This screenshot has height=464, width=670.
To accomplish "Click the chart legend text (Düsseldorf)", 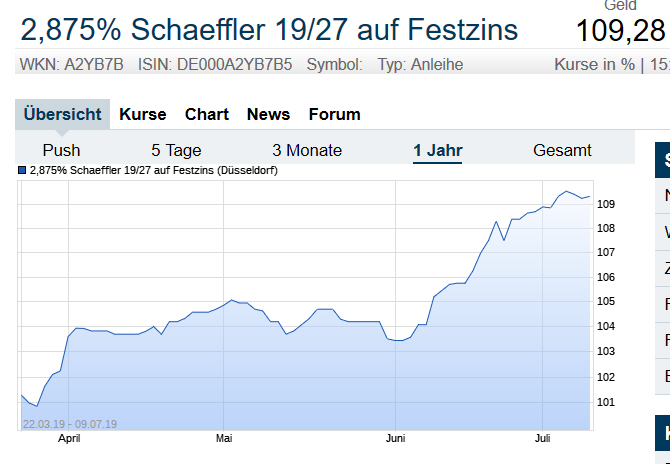I will pos(153,171).
